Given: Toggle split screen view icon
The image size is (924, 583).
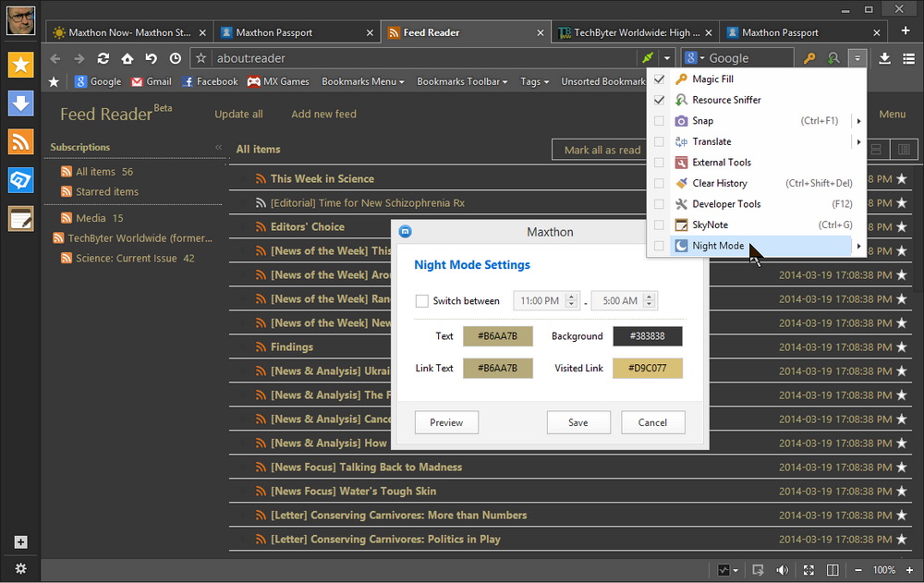Looking at the screenshot, I should tap(833, 570).
